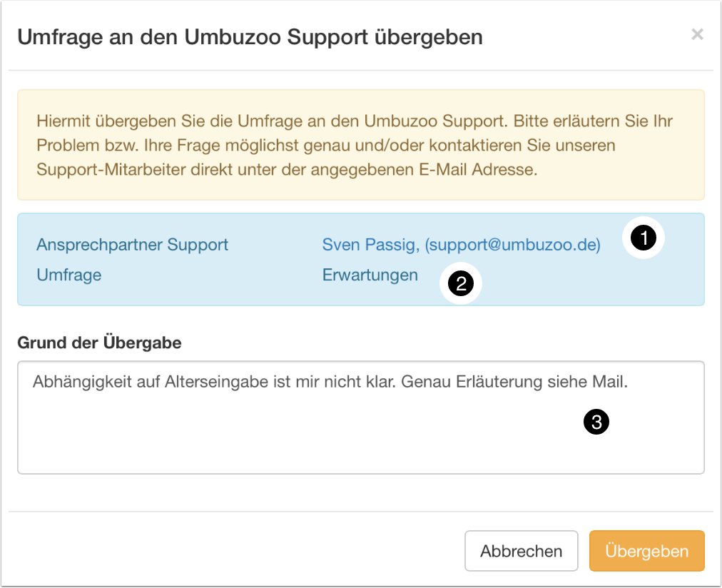The height and width of the screenshot is (588, 722).
Task: Click the Übergeben button
Action: [x=646, y=551]
